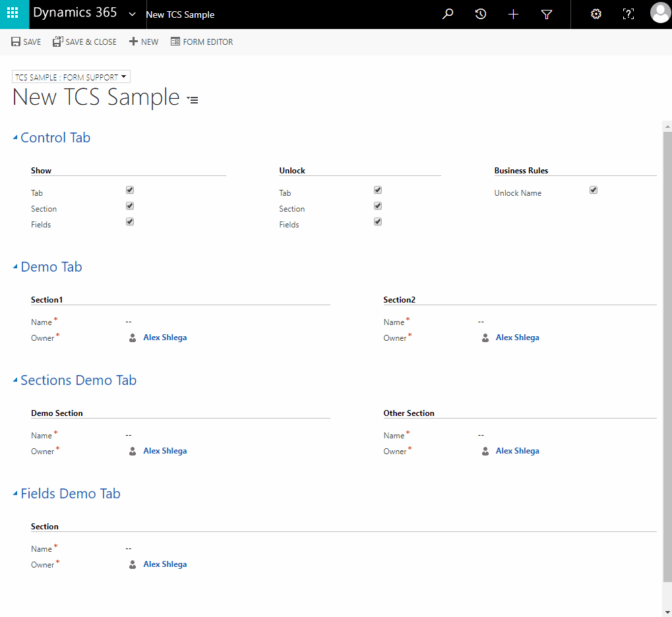Click owner person icon in Fields Demo Tab
Viewport: 672px width, 617px height.
pyautogui.click(x=133, y=564)
